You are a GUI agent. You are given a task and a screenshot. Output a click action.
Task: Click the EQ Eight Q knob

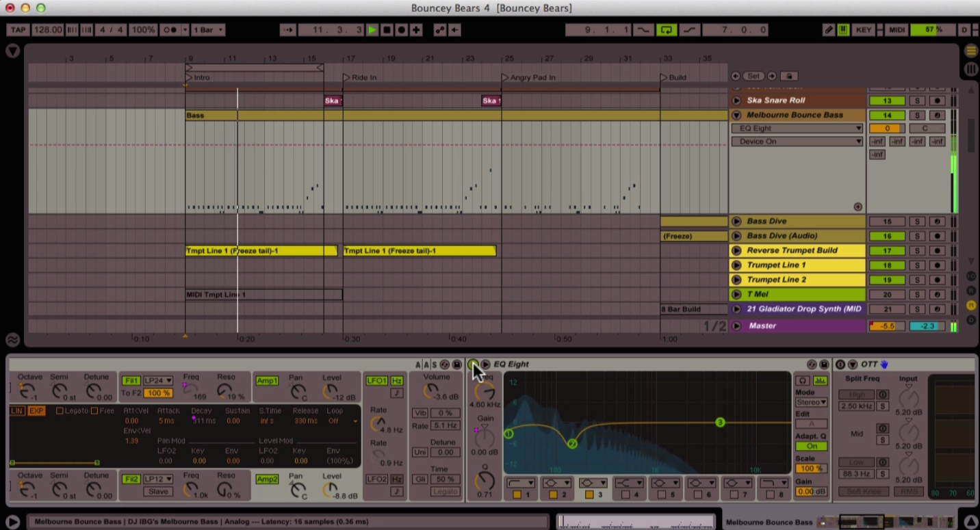pyautogui.click(x=485, y=480)
